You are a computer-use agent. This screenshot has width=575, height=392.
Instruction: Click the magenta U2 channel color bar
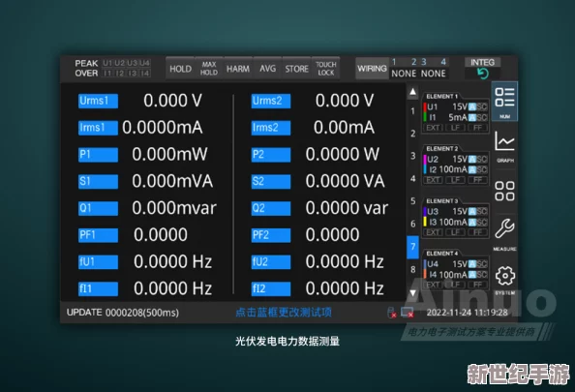point(425,160)
